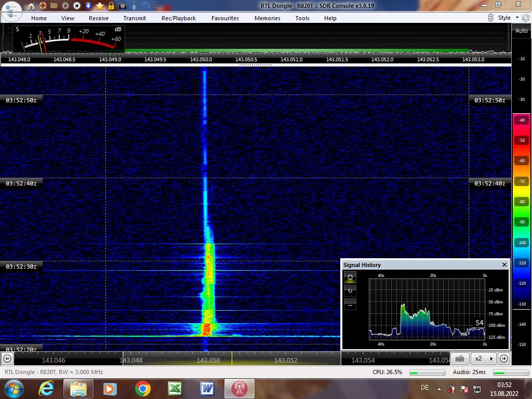
Task: Click the -110 blue level on color scale
Action: pos(522,263)
